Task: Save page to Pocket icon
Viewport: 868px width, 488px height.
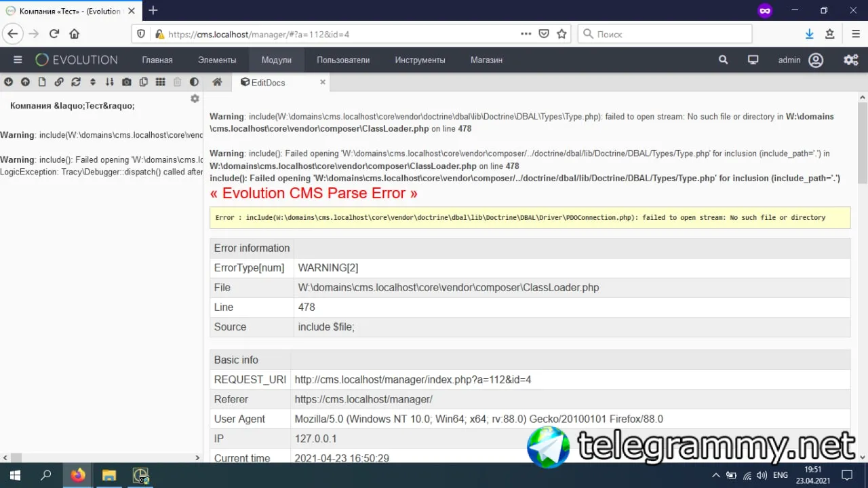Action: 544,34
